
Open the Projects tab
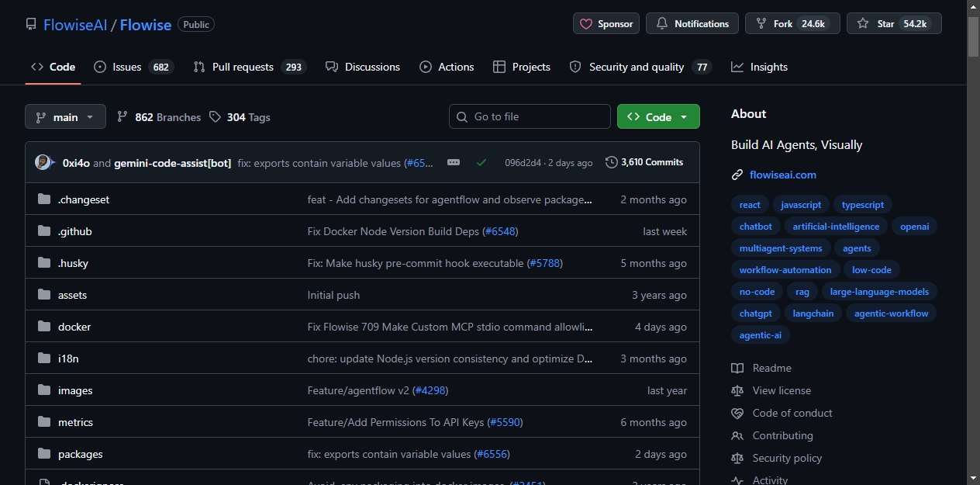[x=522, y=67]
